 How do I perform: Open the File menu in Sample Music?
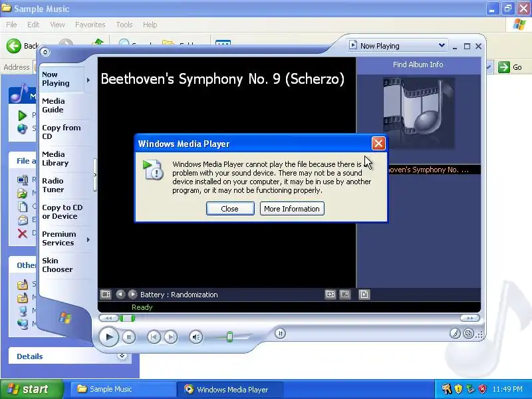coord(11,25)
